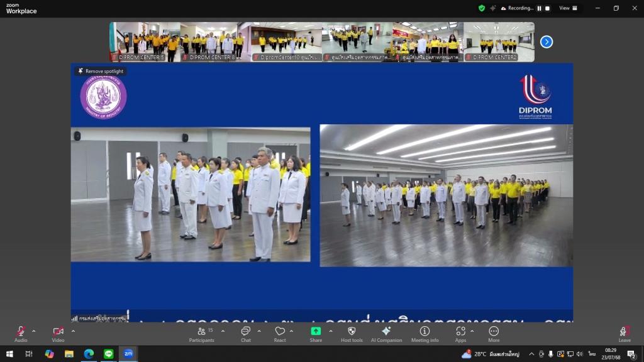Click the Zoom taskbar icon
Image resolution: width=644 pixels, height=362 pixels.
[x=128, y=354]
